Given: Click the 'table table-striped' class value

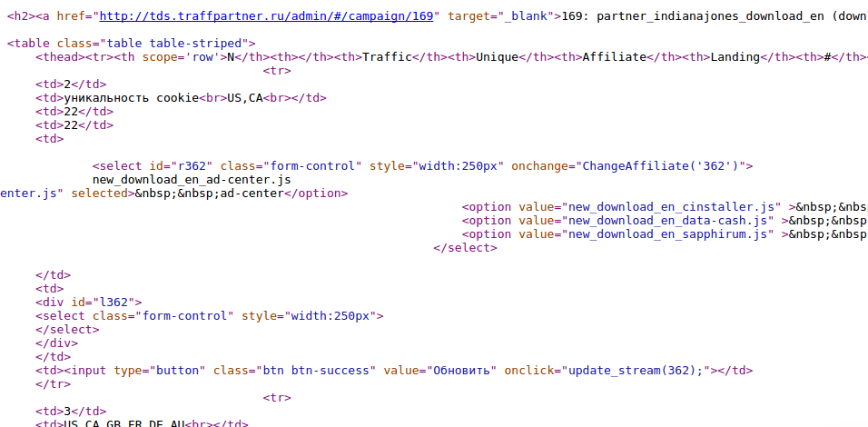Looking at the screenshot, I should coord(177,44).
